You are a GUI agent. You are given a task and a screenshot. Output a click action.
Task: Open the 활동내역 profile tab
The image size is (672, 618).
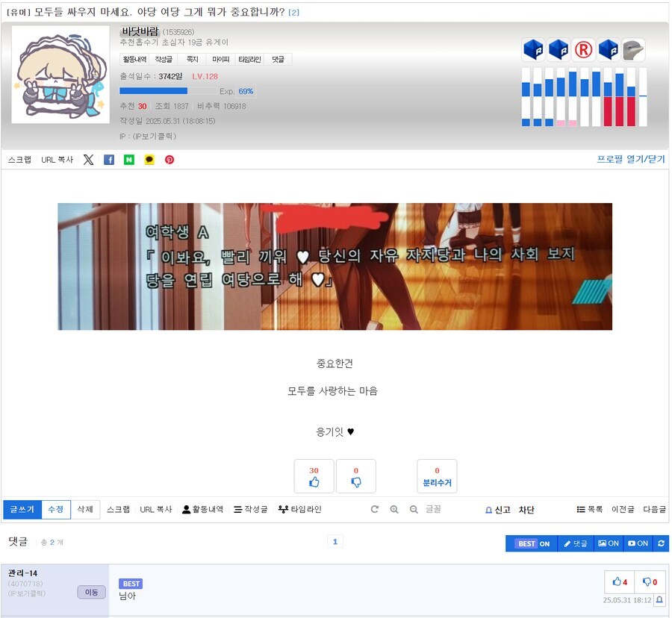tap(134, 60)
